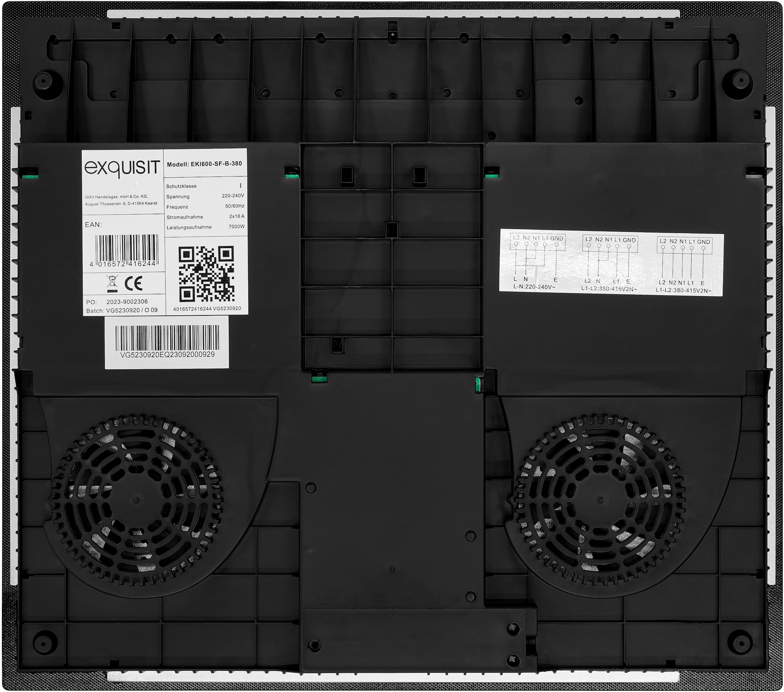Click the CE certification mark
784x692 pixels.
click(x=134, y=283)
